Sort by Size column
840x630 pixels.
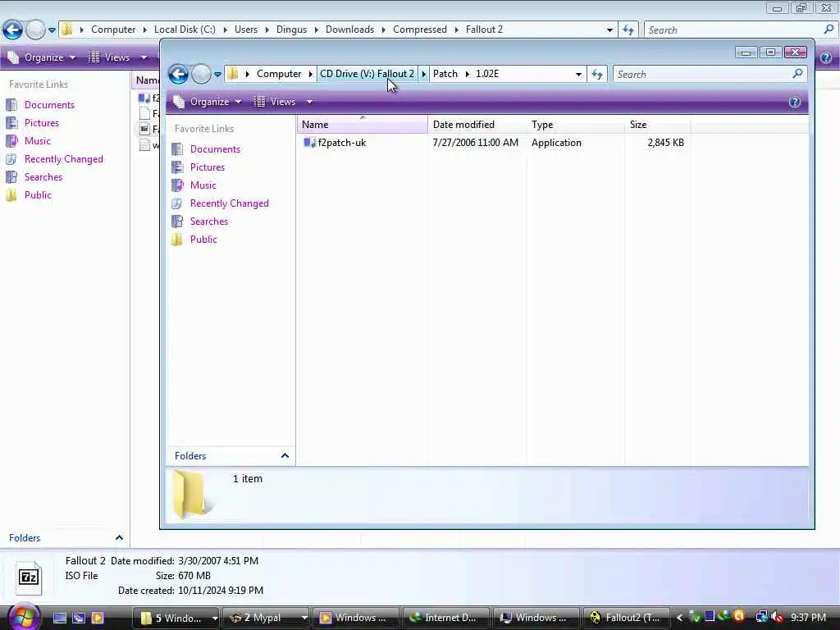[x=658, y=125]
